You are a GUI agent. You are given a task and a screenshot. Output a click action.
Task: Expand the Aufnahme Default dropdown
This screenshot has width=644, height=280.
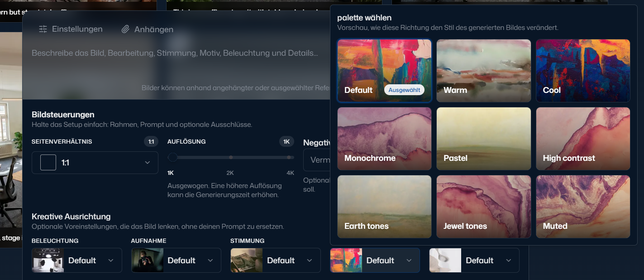[x=177, y=261]
